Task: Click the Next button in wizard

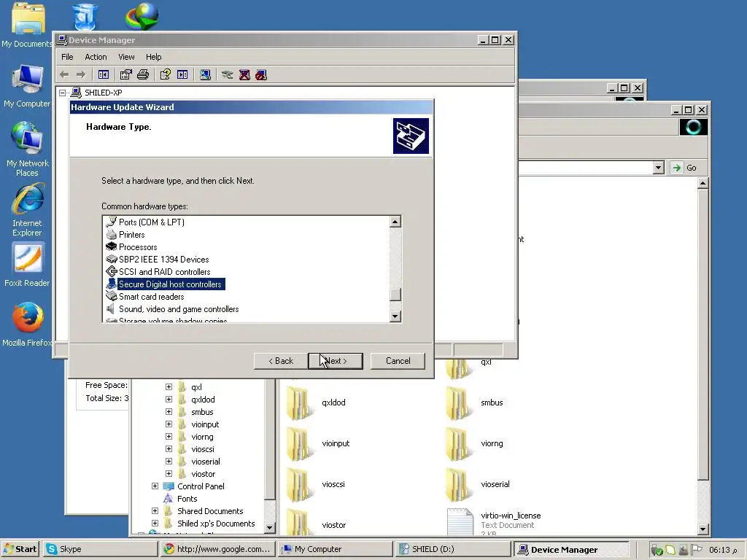Action: [x=336, y=361]
